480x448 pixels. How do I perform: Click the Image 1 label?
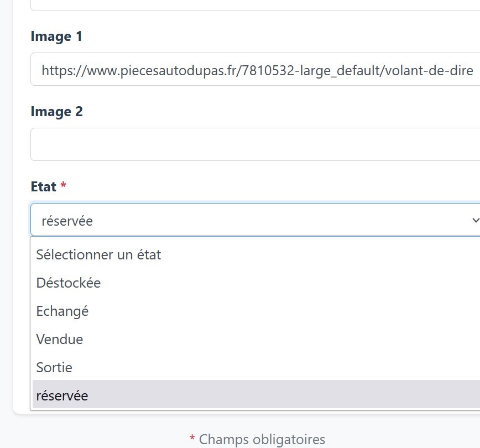[x=56, y=37]
